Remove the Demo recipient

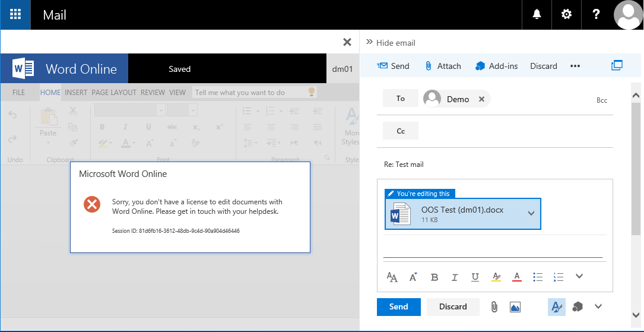[x=482, y=99]
